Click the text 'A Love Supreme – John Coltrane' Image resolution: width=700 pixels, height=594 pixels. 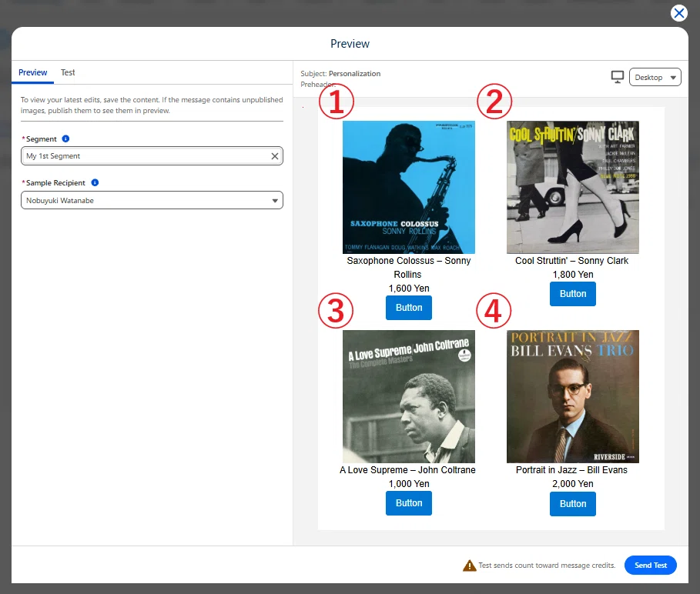tap(407, 470)
